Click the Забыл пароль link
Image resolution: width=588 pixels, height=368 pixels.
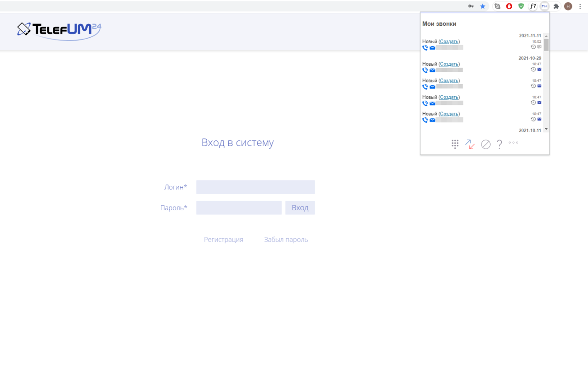pos(286,240)
